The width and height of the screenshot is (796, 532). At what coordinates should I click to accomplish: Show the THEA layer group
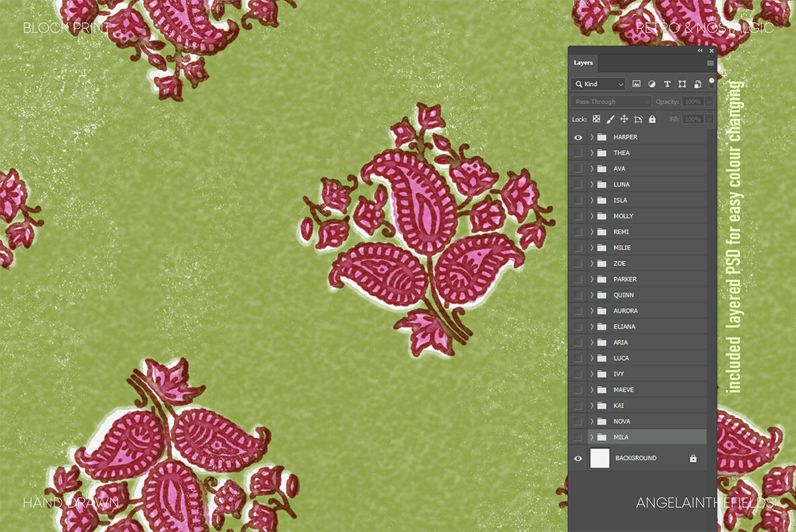[x=578, y=152]
